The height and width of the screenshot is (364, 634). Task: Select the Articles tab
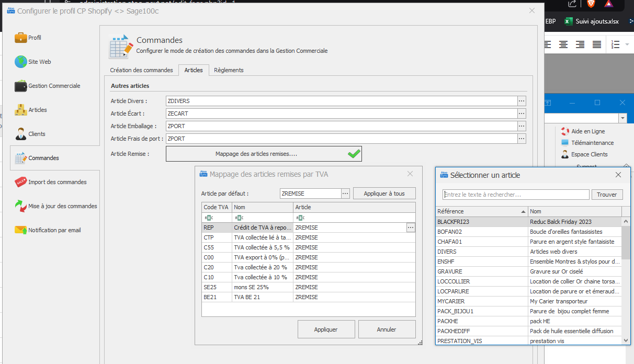[194, 70]
